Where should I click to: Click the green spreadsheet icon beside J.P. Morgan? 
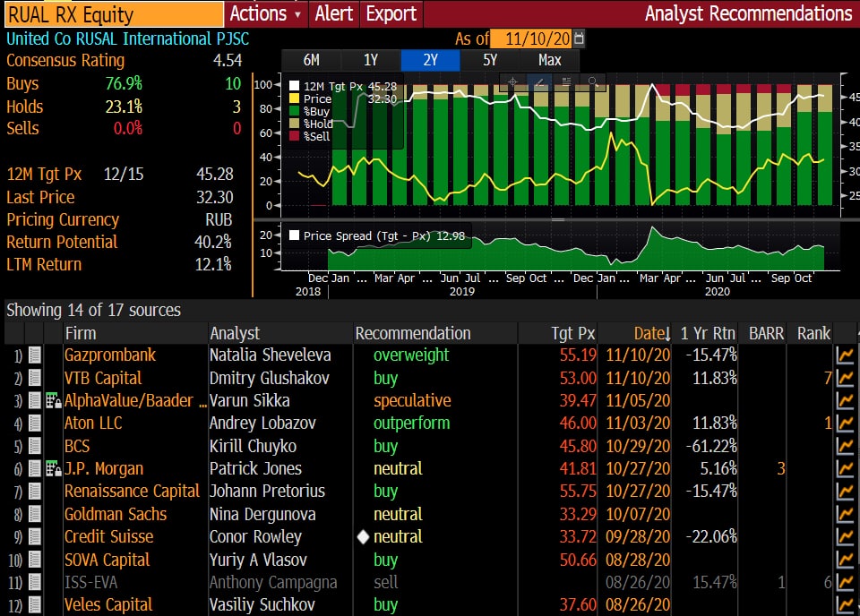pos(53,468)
